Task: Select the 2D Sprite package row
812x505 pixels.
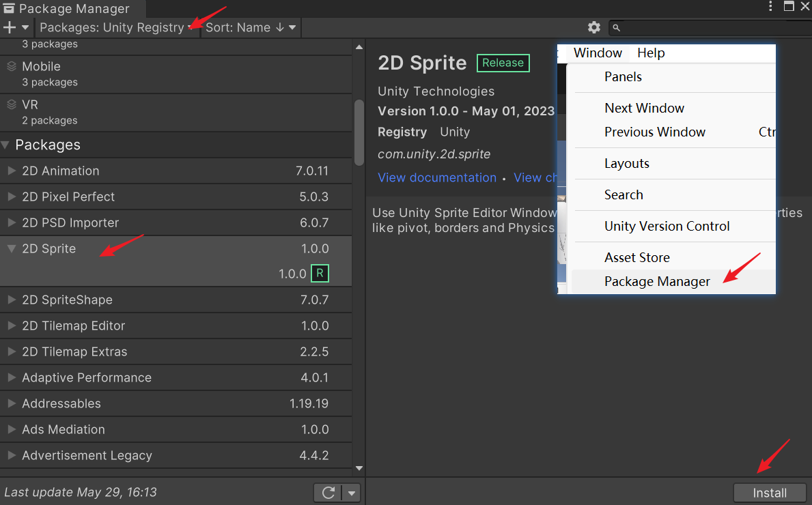Action: pyautogui.click(x=176, y=249)
